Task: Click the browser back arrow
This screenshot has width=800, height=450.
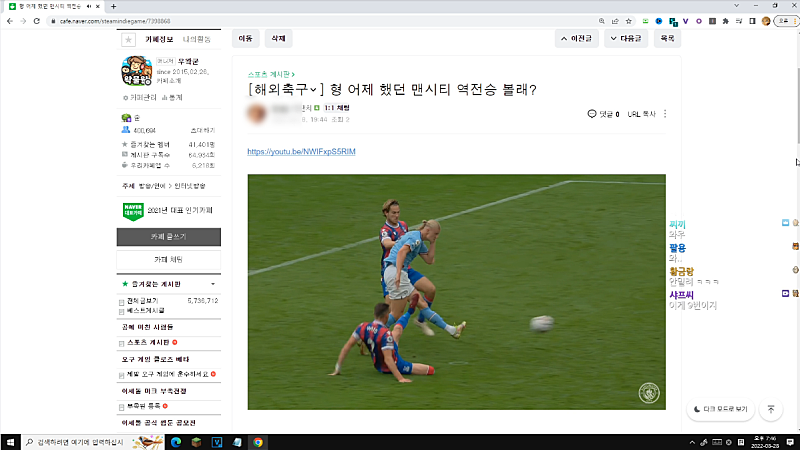Action: [10, 21]
